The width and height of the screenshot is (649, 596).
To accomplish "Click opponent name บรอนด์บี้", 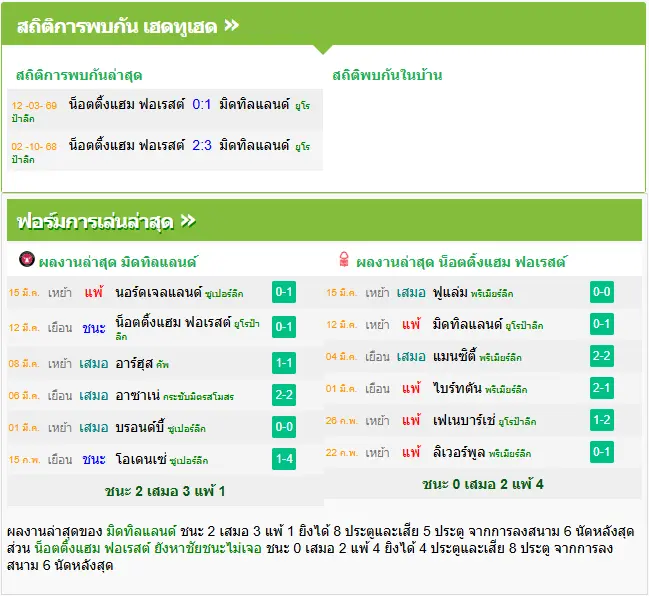I will 139,427.
